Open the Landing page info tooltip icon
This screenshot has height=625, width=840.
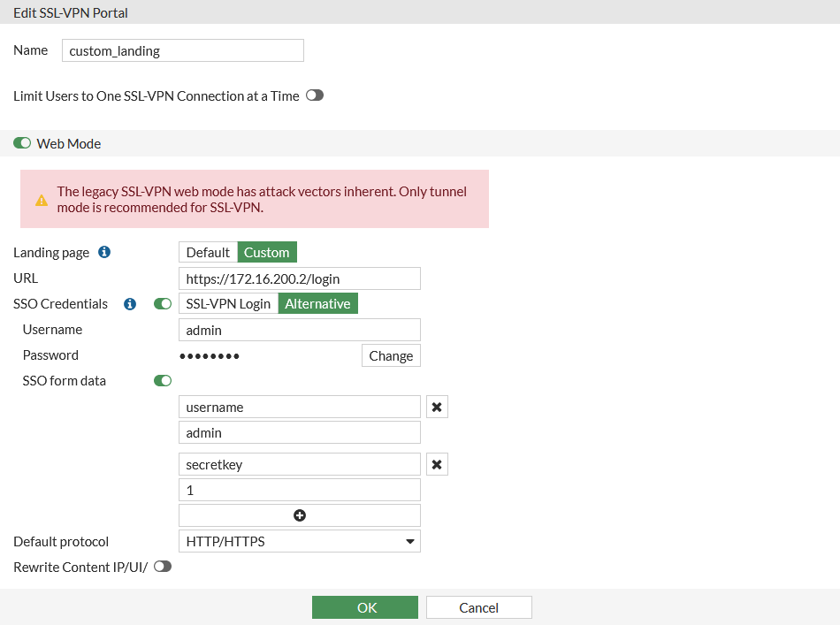(x=103, y=252)
